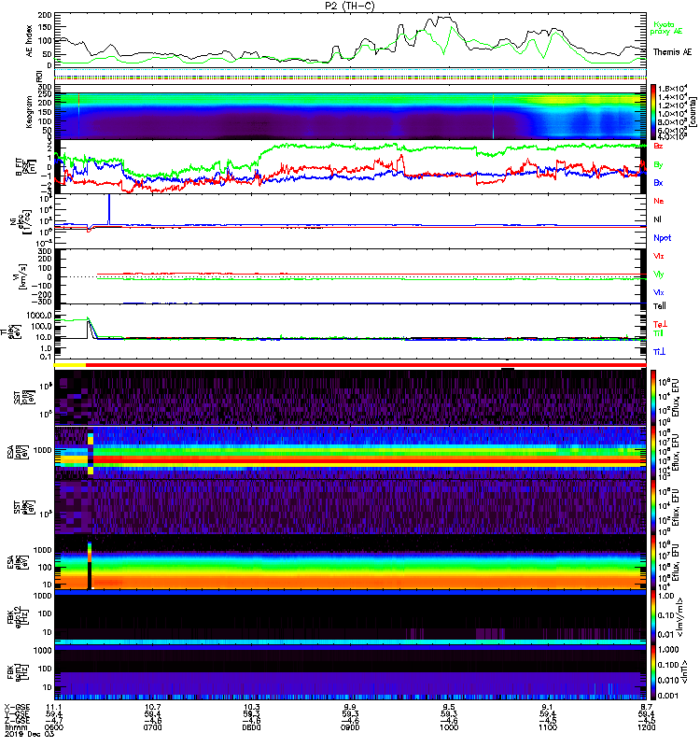The width and height of the screenshot is (700, 747).
Task: Select the blue perpendicular Ti legend label
Action: [x=659, y=352]
